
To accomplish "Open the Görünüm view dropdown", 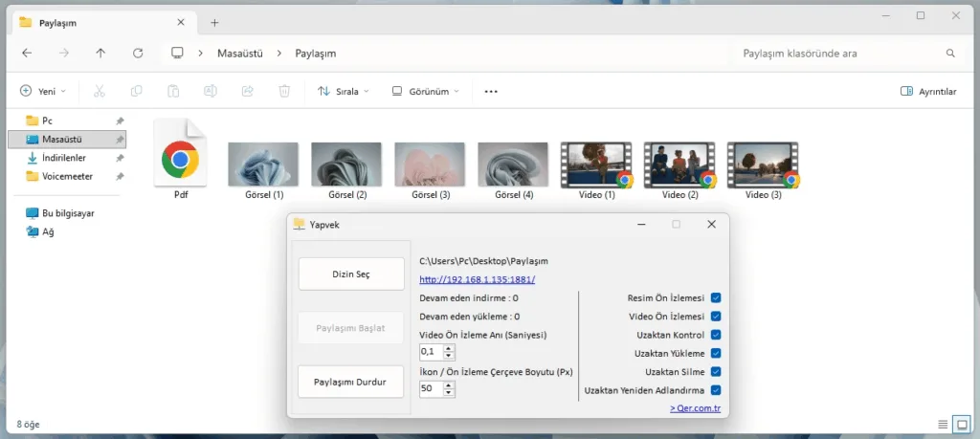I will click(x=426, y=92).
